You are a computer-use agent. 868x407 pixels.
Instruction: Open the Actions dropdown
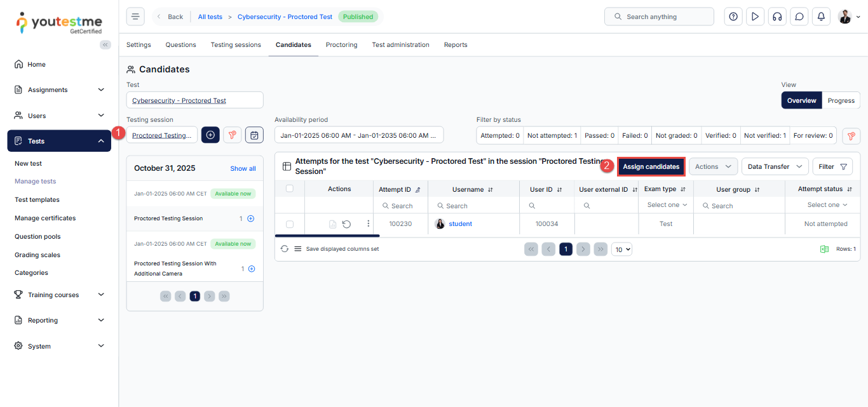pos(712,166)
